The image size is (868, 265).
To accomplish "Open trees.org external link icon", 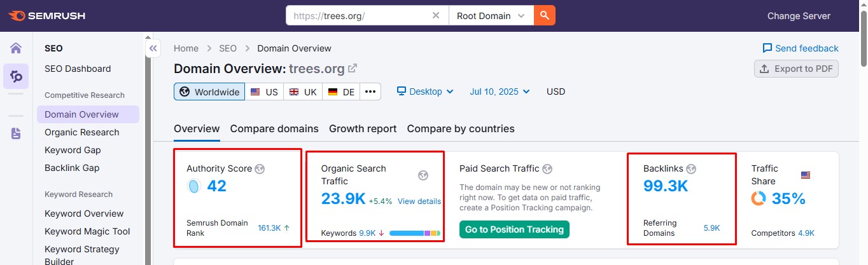I will [353, 69].
